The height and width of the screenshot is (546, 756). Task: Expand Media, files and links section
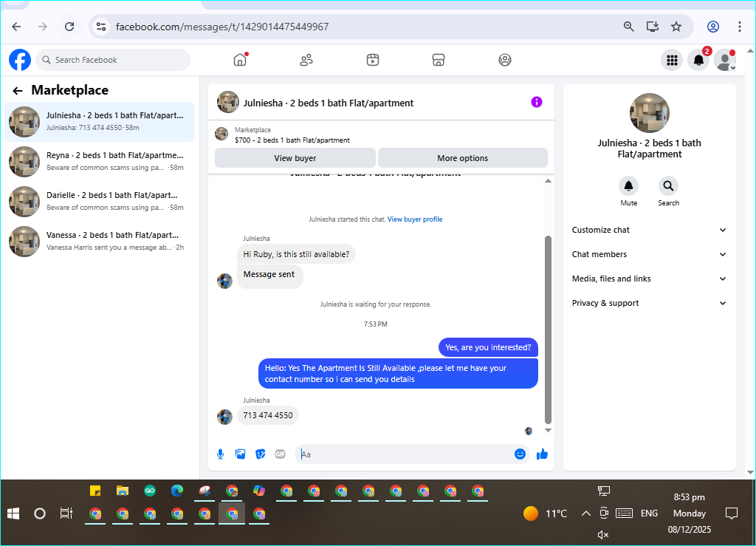(650, 279)
